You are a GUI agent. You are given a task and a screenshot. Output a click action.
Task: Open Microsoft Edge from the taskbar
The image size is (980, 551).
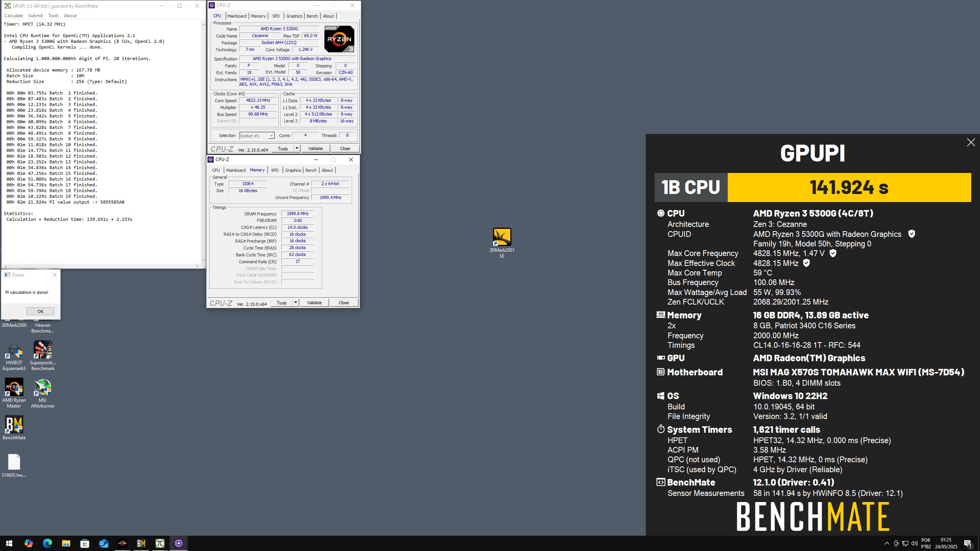47,543
